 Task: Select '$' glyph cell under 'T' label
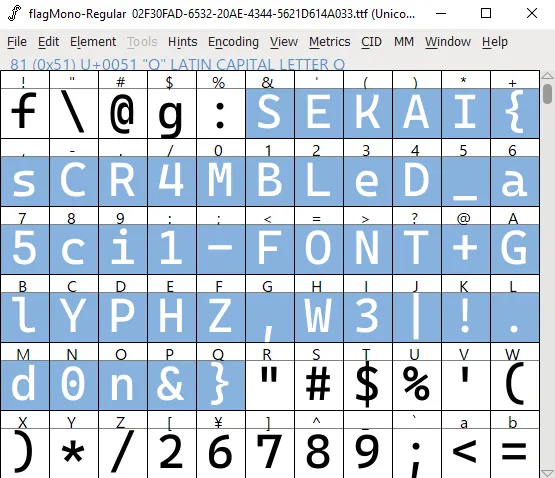[x=368, y=385]
